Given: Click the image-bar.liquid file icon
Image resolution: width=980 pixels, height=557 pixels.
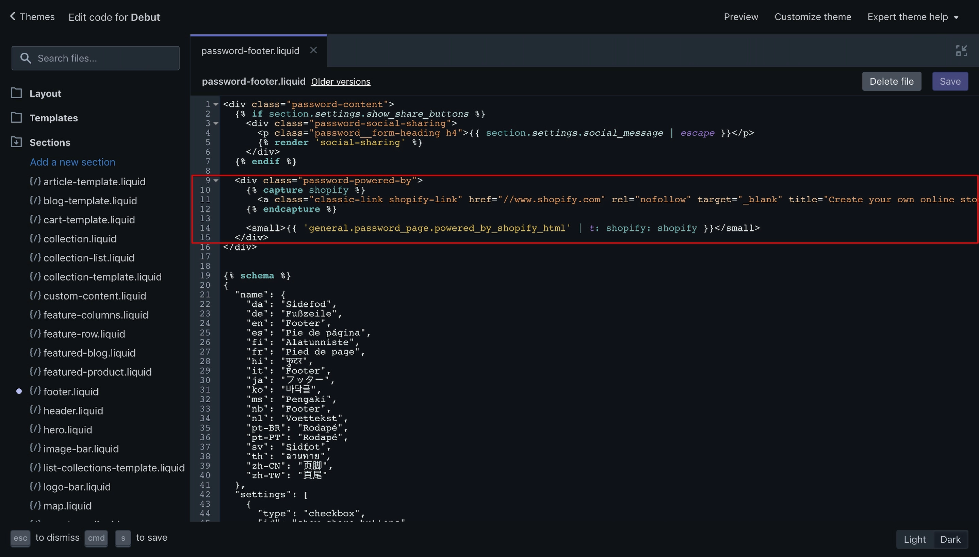Looking at the screenshot, I should click(35, 448).
